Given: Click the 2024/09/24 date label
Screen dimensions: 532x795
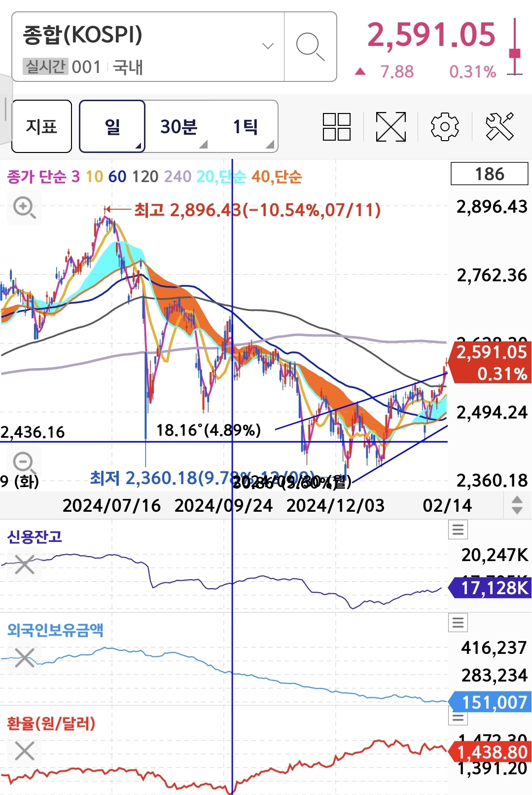Looking at the screenshot, I should click(x=223, y=505).
